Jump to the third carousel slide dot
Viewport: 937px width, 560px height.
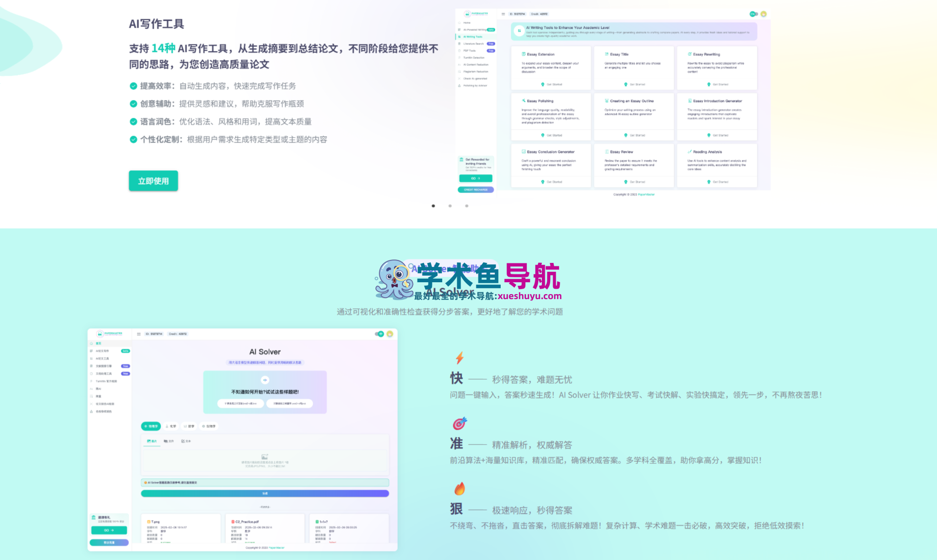pos(467,206)
